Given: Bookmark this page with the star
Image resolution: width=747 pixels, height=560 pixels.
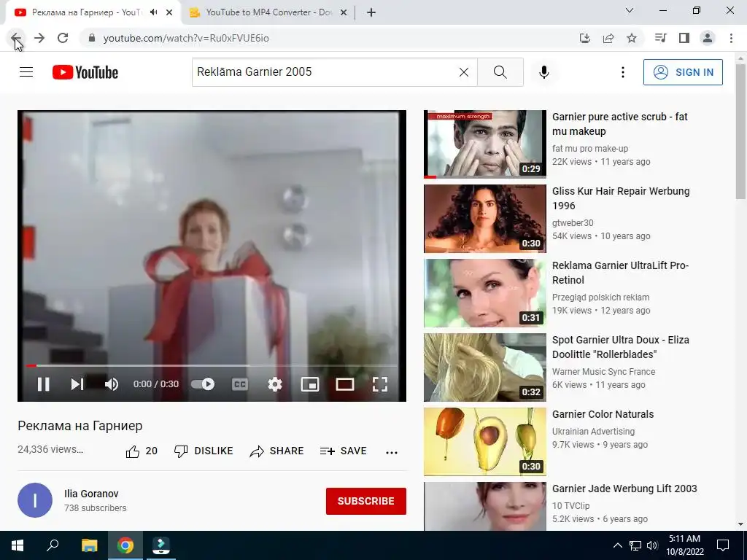Looking at the screenshot, I should click(632, 38).
